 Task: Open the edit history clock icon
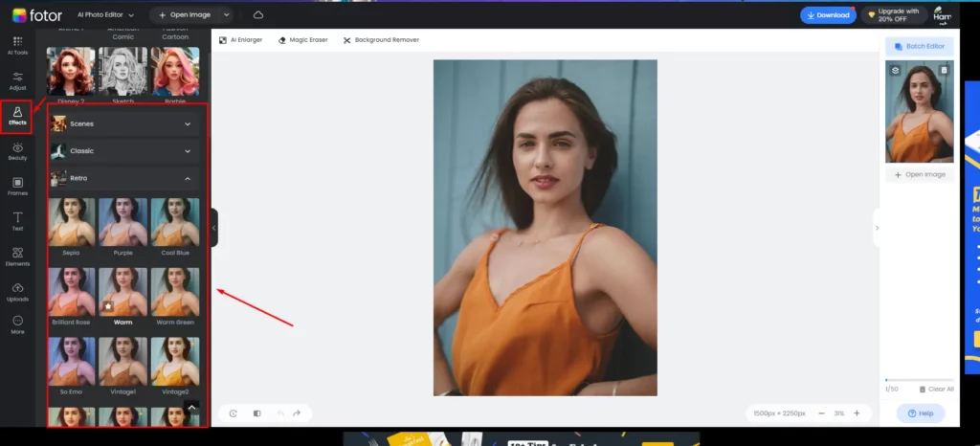coord(234,413)
